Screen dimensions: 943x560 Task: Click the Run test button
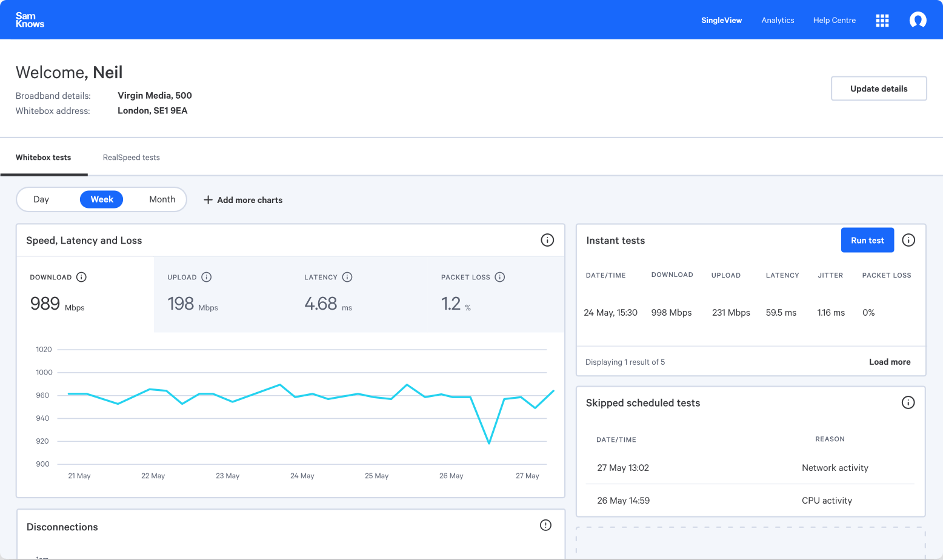867,240
